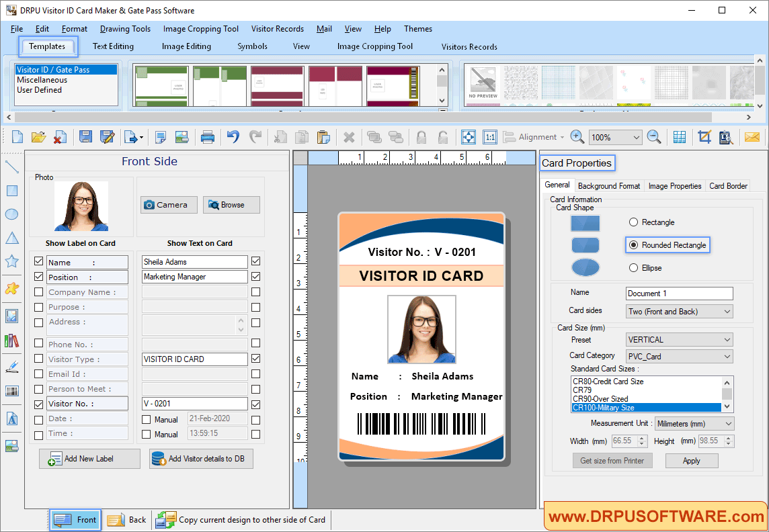Click the Browse button
The height and width of the screenshot is (532, 769).
coord(231,205)
